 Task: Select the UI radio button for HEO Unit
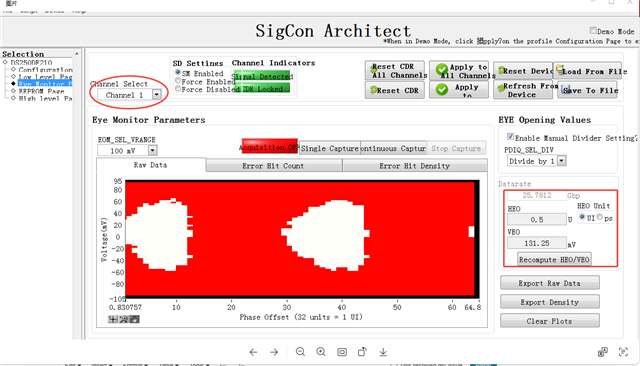(582, 217)
